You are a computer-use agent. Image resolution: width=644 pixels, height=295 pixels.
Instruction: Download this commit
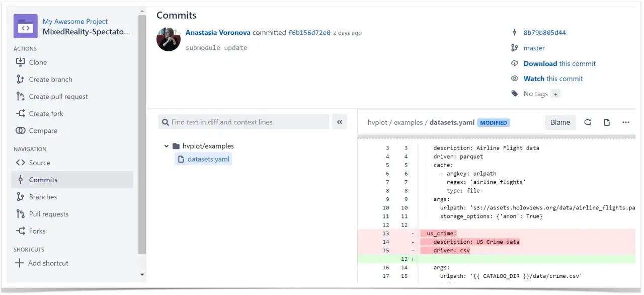(x=559, y=63)
